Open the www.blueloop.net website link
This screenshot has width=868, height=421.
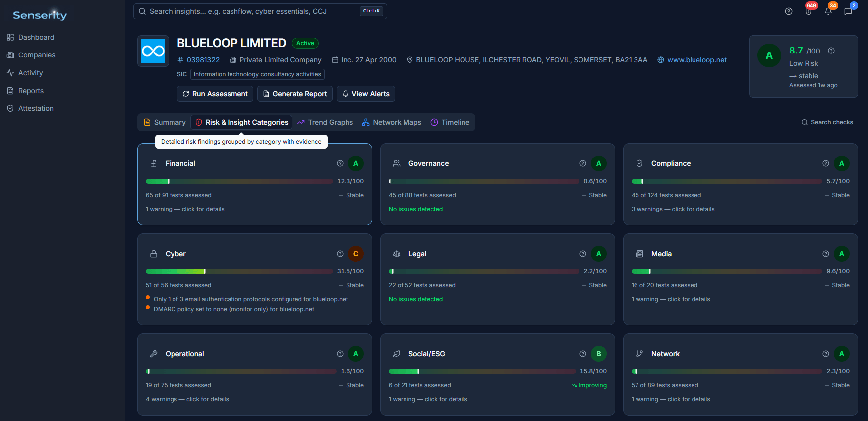coord(697,60)
